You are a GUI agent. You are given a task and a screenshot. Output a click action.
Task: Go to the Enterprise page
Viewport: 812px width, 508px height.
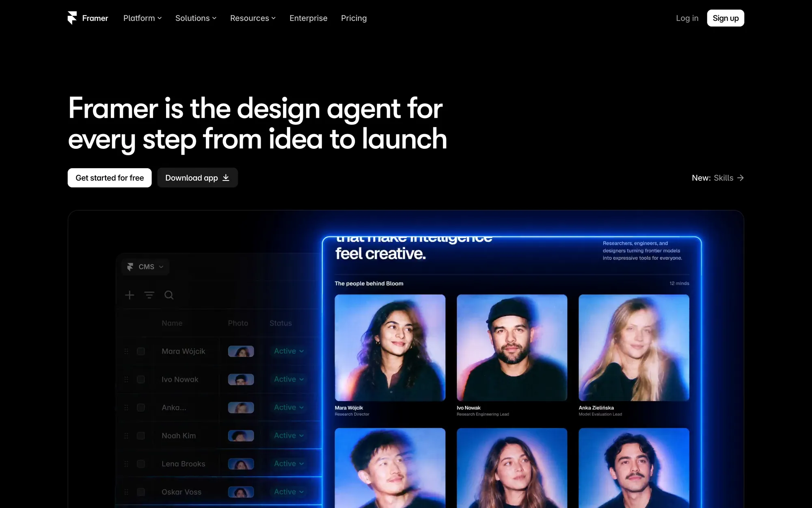308,18
